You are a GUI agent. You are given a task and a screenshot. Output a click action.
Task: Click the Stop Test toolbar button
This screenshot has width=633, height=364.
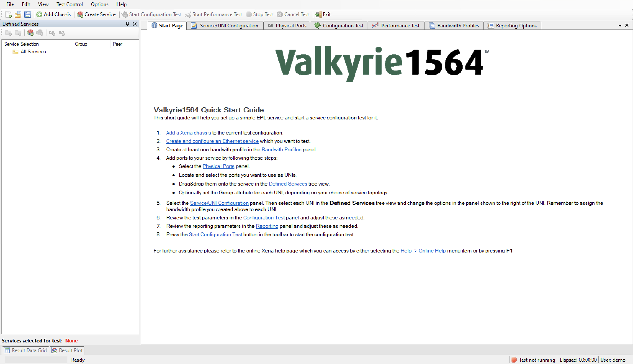point(259,14)
